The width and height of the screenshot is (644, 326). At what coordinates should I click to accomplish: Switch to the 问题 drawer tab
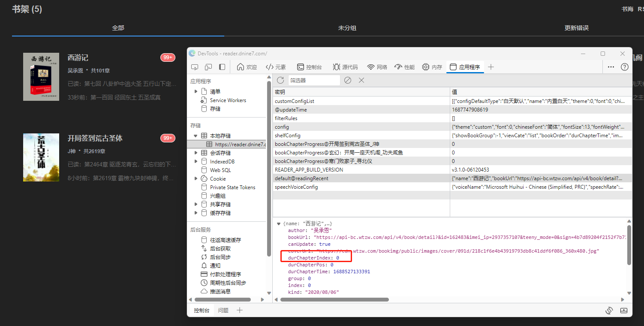[x=223, y=310]
